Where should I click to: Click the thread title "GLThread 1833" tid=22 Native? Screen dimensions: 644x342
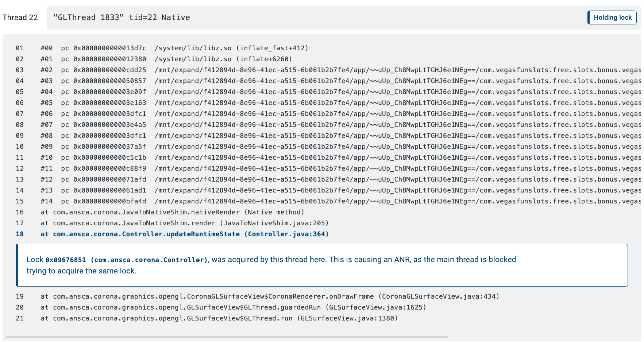click(122, 17)
